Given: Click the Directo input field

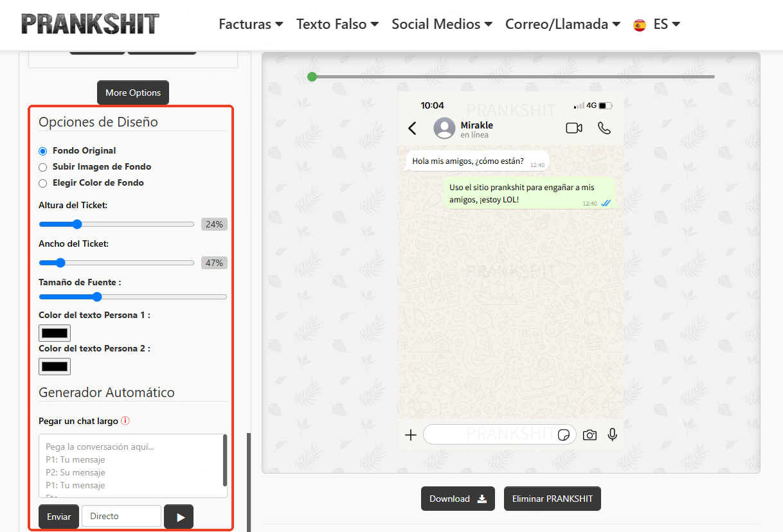Looking at the screenshot, I should [x=122, y=517].
